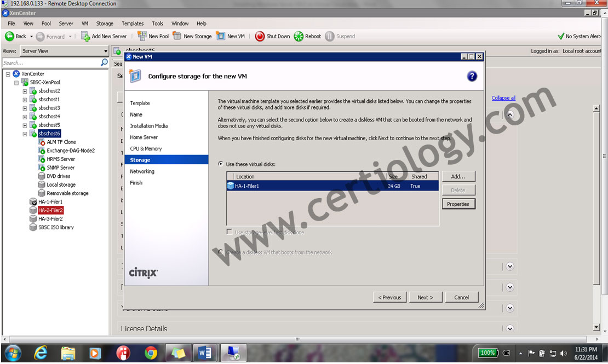608x364 pixels.
Task: Select the DVD drives storage icon
Action: pos(42,176)
